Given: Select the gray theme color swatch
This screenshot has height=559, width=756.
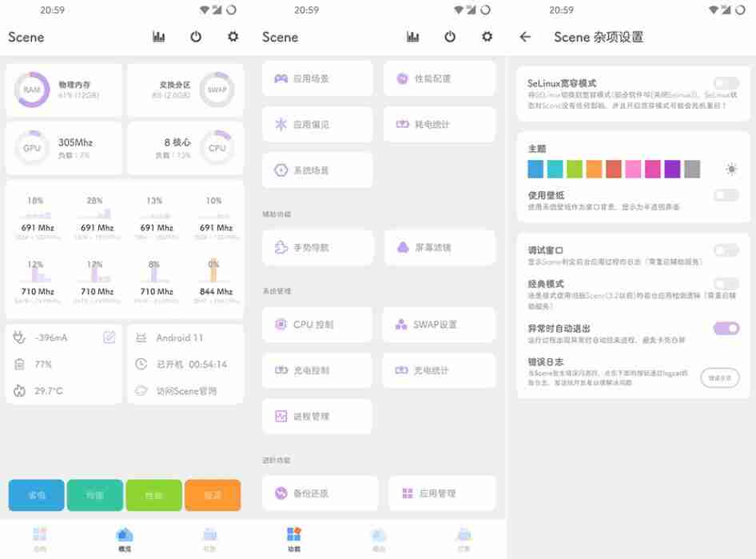Looking at the screenshot, I should (x=692, y=170).
